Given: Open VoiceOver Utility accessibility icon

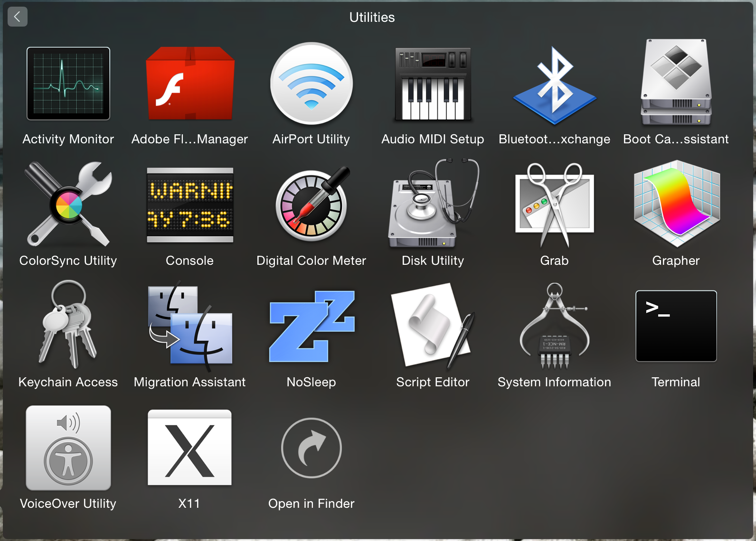Looking at the screenshot, I should tap(68, 448).
